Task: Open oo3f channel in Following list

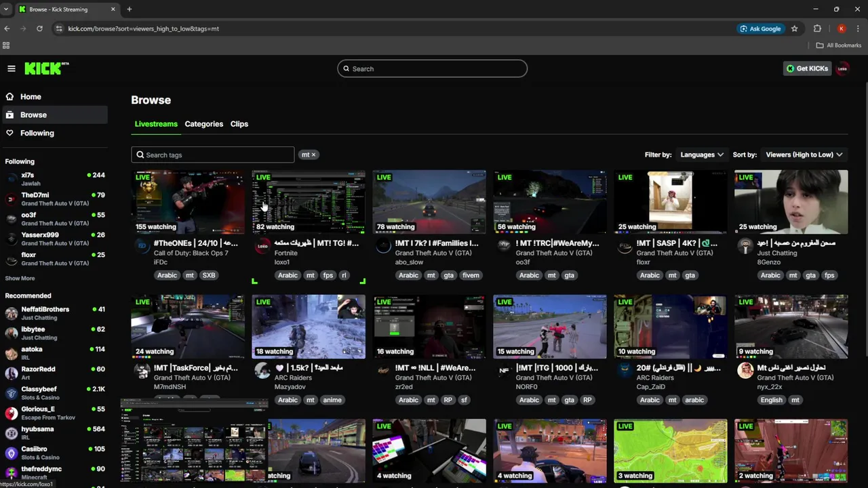Action: pyautogui.click(x=54, y=219)
